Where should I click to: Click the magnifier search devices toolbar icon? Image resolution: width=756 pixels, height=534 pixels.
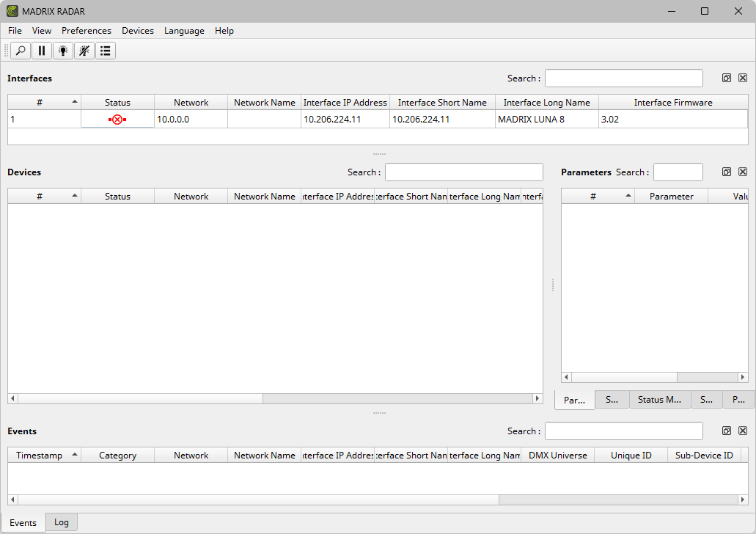[21, 51]
